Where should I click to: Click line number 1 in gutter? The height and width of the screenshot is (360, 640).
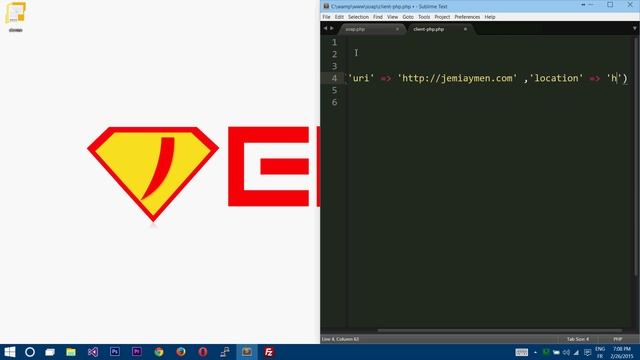334,42
